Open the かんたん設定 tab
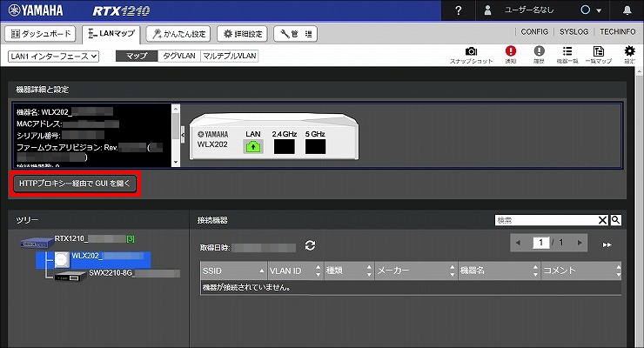The height and width of the screenshot is (348, 644). tap(178, 34)
